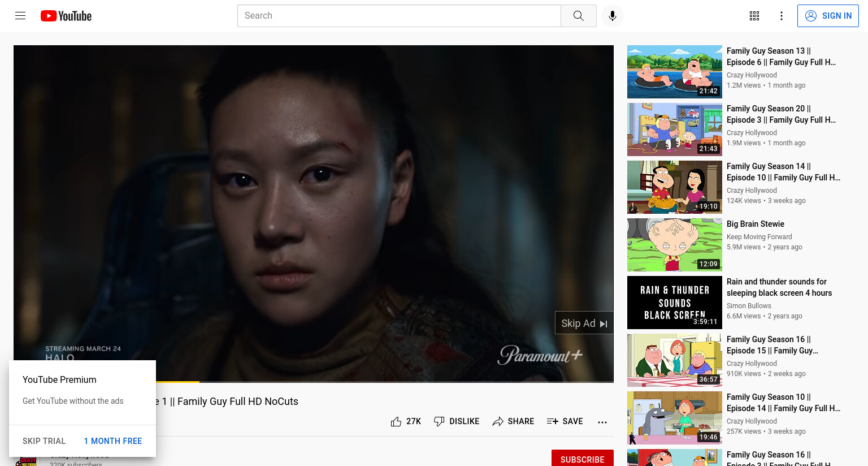Go to YouTube home via logo
Viewport: 868px width, 466px height.
pyautogui.click(x=66, y=16)
